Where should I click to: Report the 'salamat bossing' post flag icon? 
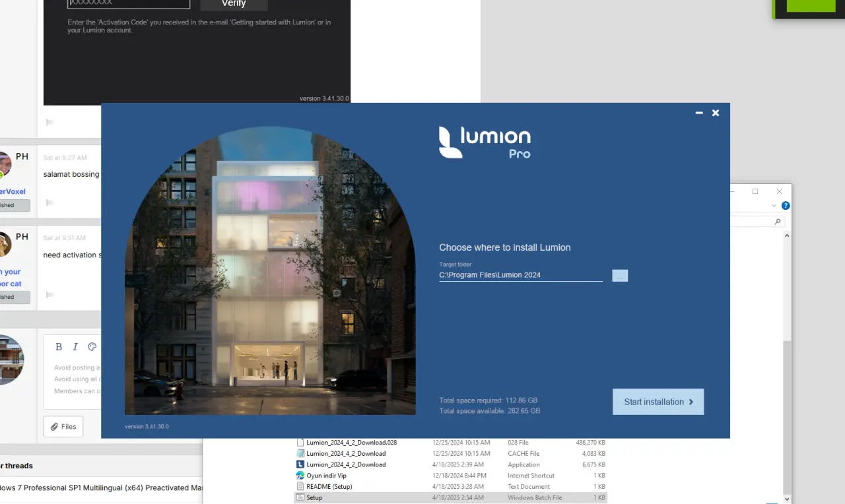coord(50,203)
